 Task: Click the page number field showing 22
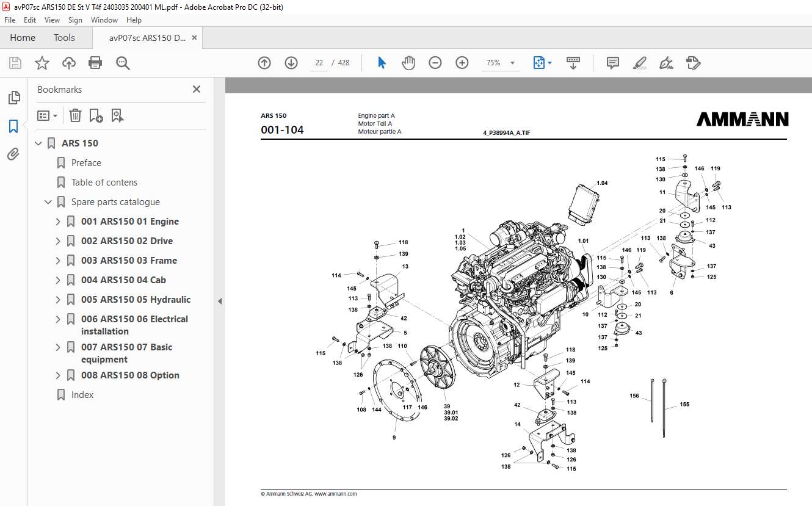(x=319, y=63)
